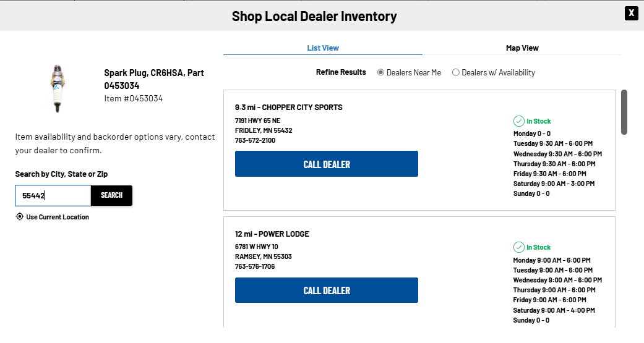Click the Use Current Location link text

tap(58, 217)
